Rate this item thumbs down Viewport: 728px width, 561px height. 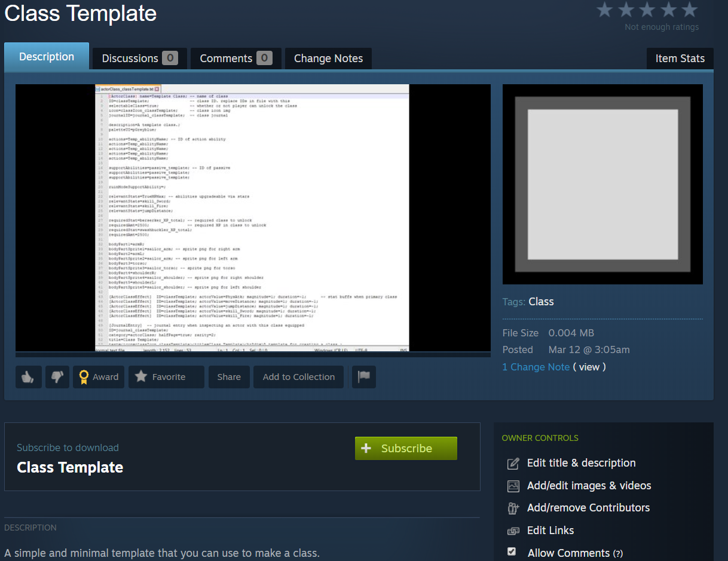click(57, 377)
